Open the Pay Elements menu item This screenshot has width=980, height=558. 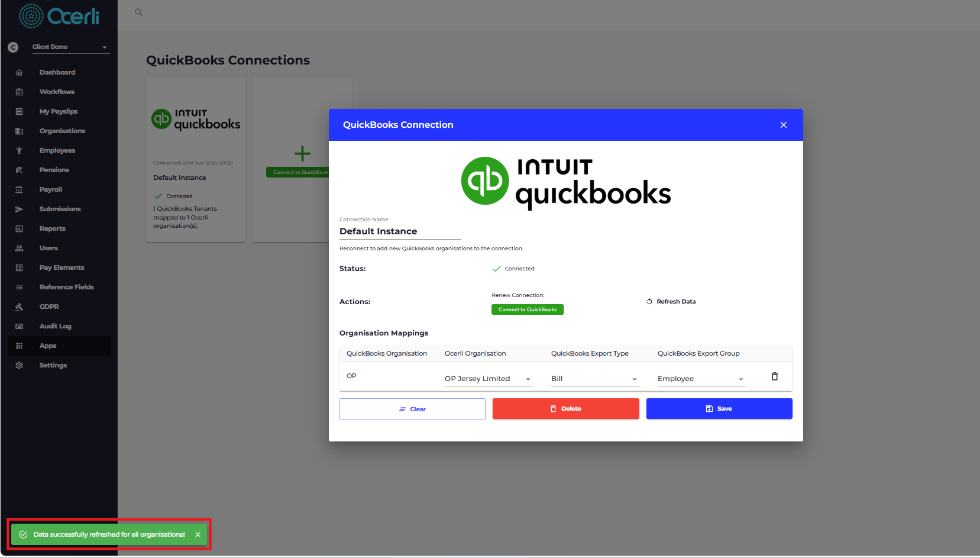coord(59,267)
